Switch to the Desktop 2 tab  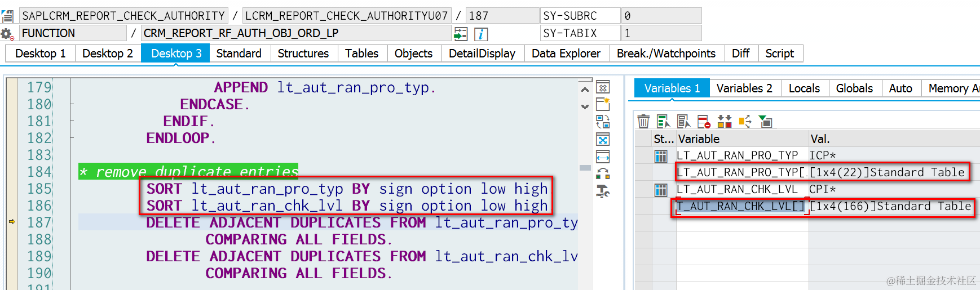coord(108,53)
